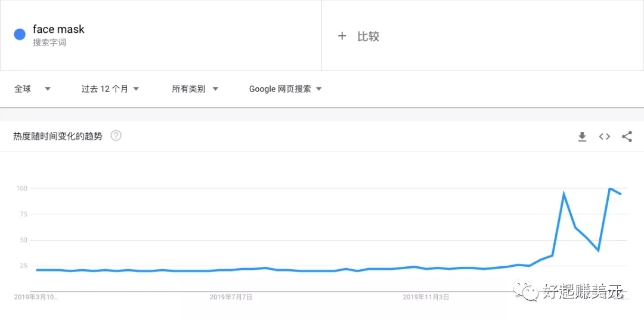Edit the face mask search term
This screenshot has height=320, width=644.
tap(58, 29)
